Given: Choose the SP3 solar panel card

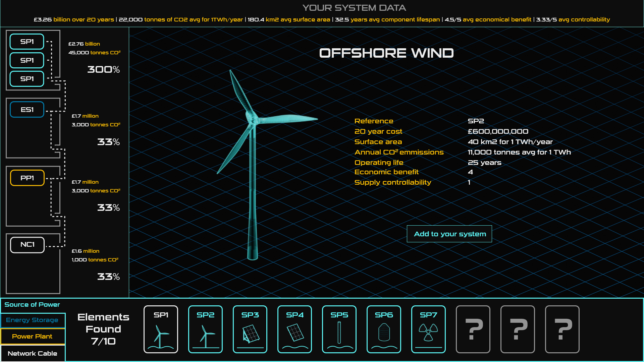Looking at the screenshot, I should [x=250, y=329].
